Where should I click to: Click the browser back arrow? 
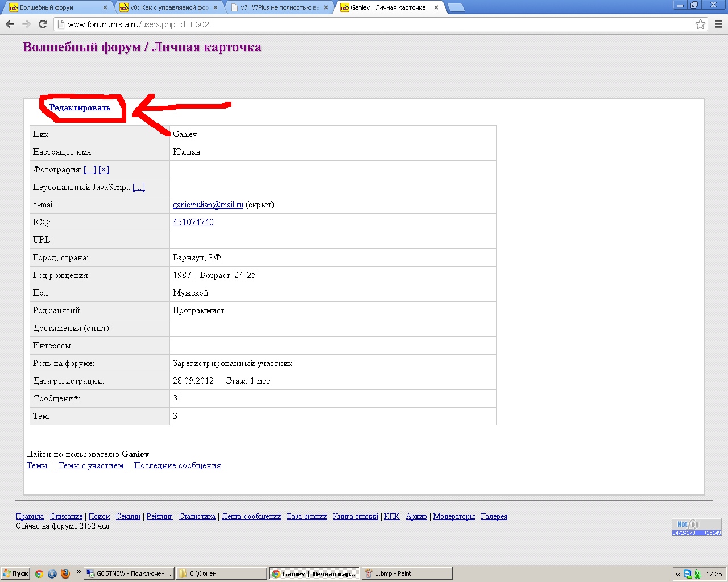10,24
